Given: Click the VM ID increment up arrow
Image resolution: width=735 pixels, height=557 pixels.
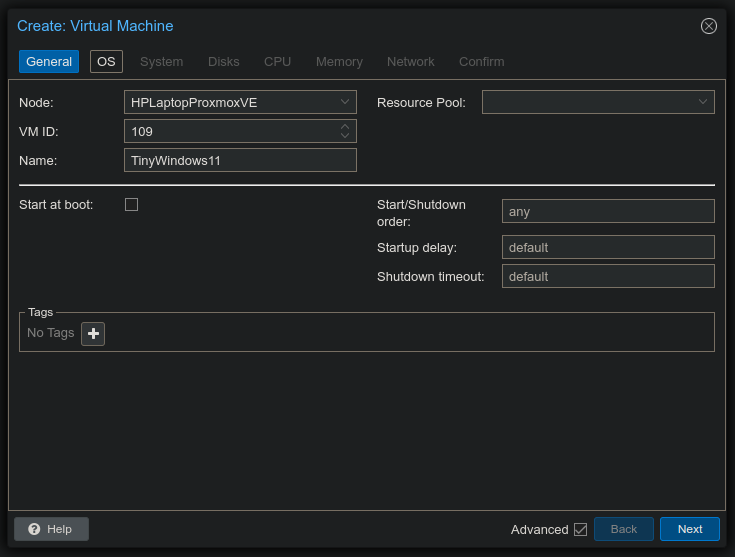Looking at the screenshot, I should click(x=345, y=126).
